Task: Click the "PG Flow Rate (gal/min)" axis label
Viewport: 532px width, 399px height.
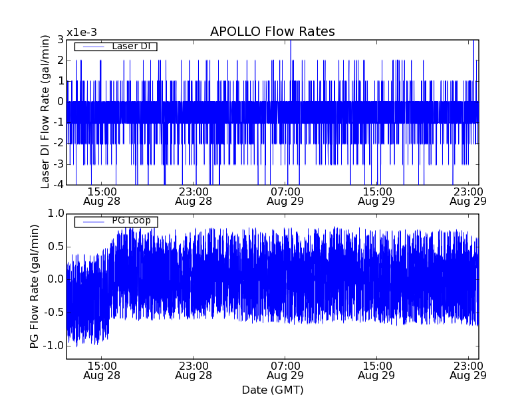Action: (34, 286)
